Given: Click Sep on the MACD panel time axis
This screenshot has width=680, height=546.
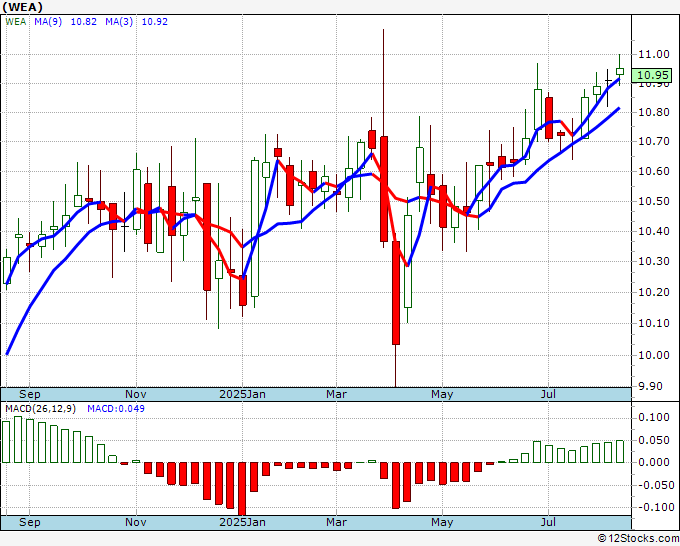Looking at the screenshot, I should coord(29,522).
